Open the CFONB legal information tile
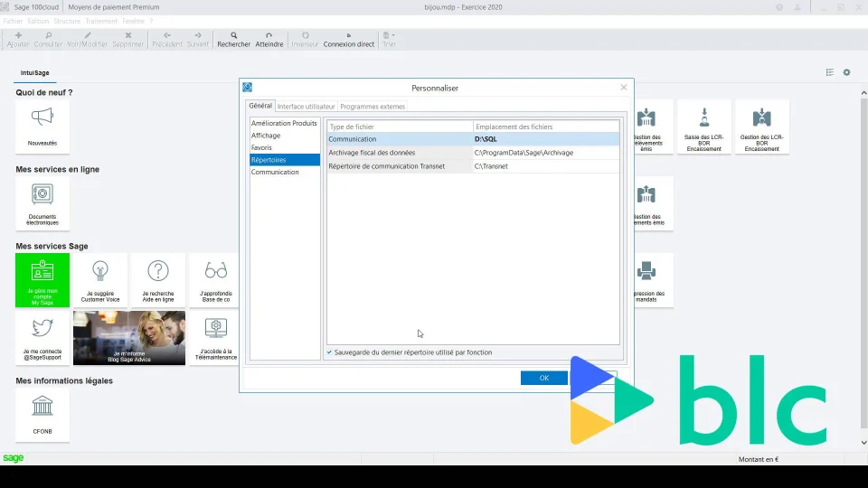Image resolution: width=868 pixels, height=488 pixels. pyautogui.click(x=42, y=414)
